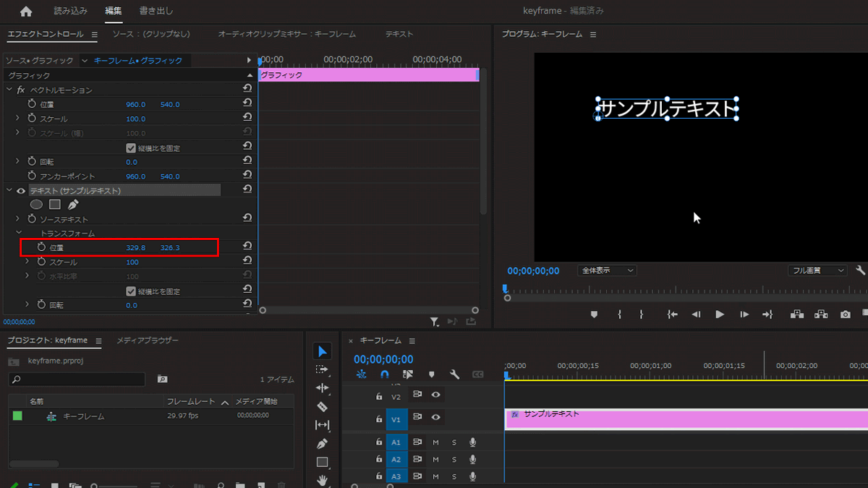Open the Project panel search filter icon

(x=162, y=379)
